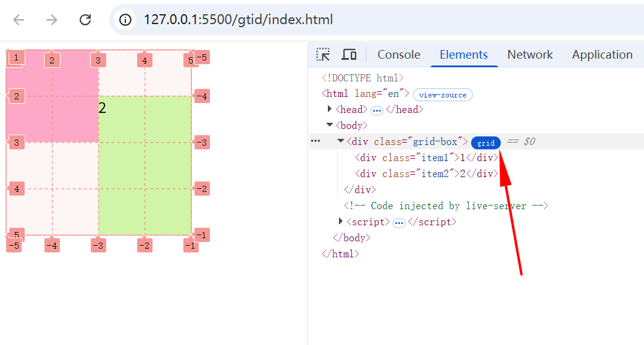Activate the inspect element picker icon
Viewport: 644px width, 345px height.
point(323,54)
